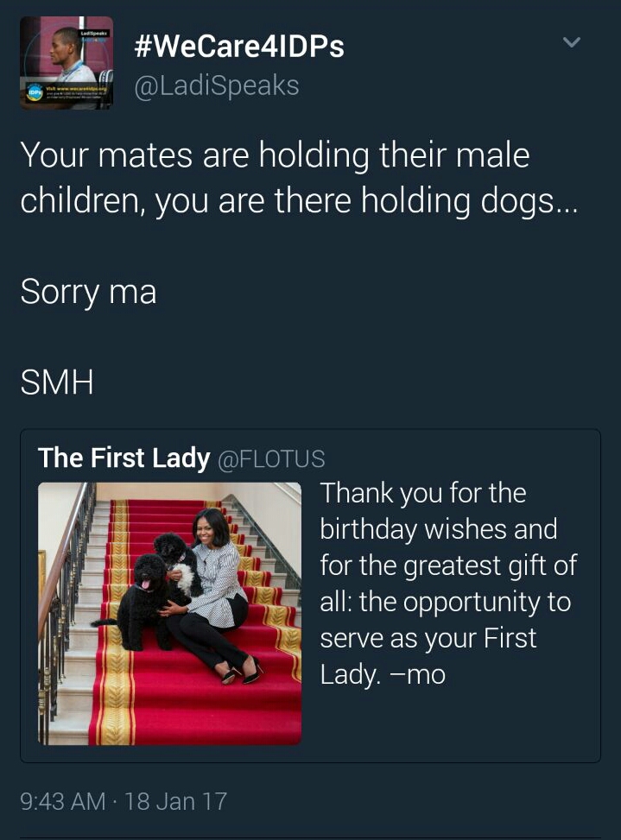This screenshot has width=621, height=840.
Task: Visit the @LadiSpeaks handle
Action: pyautogui.click(x=217, y=86)
